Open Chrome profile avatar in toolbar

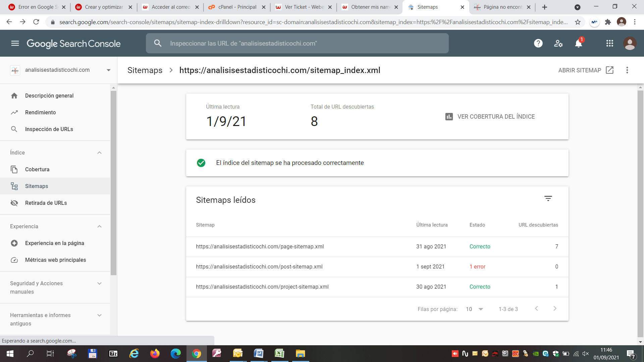622,22
